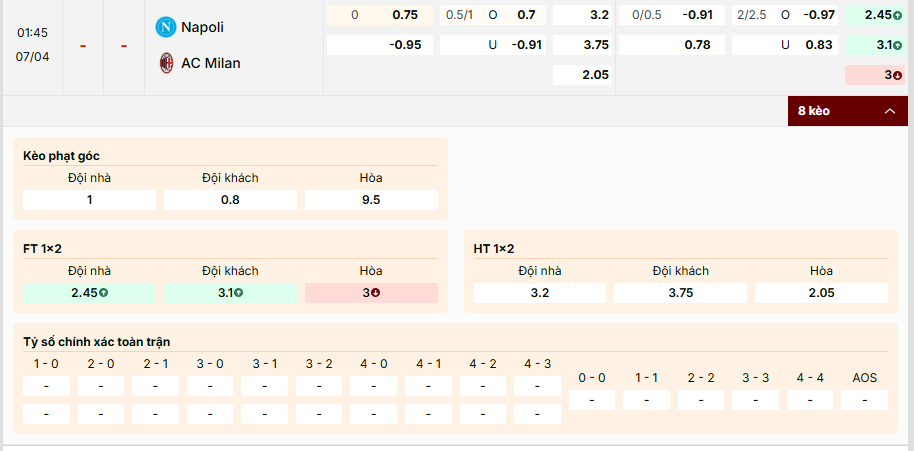Click the chevron arrow beside 8 kèo
This screenshot has height=451, width=914.
pyautogui.click(x=889, y=111)
